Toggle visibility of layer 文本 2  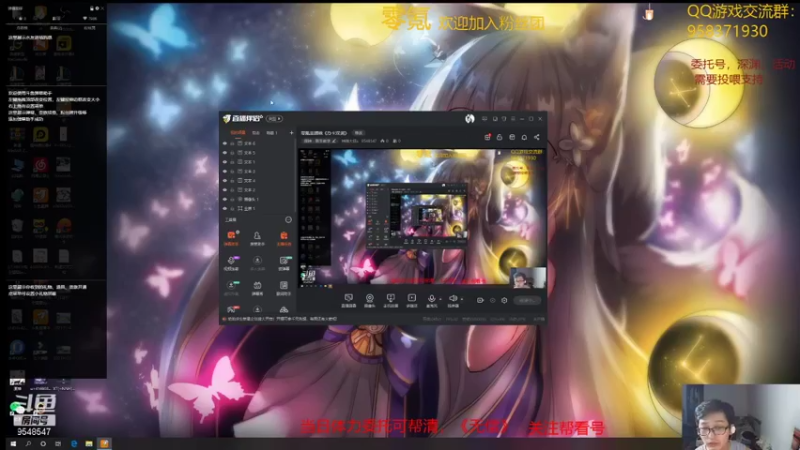tap(225, 190)
